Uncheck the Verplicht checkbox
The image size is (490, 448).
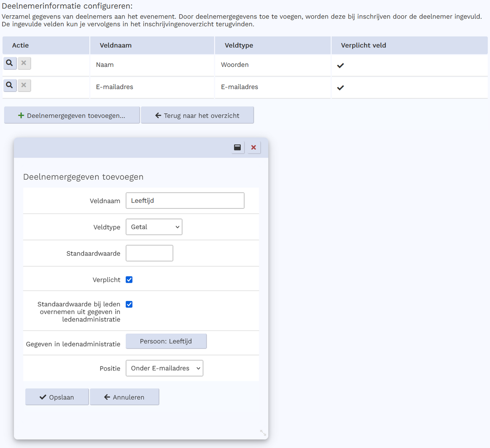click(129, 280)
